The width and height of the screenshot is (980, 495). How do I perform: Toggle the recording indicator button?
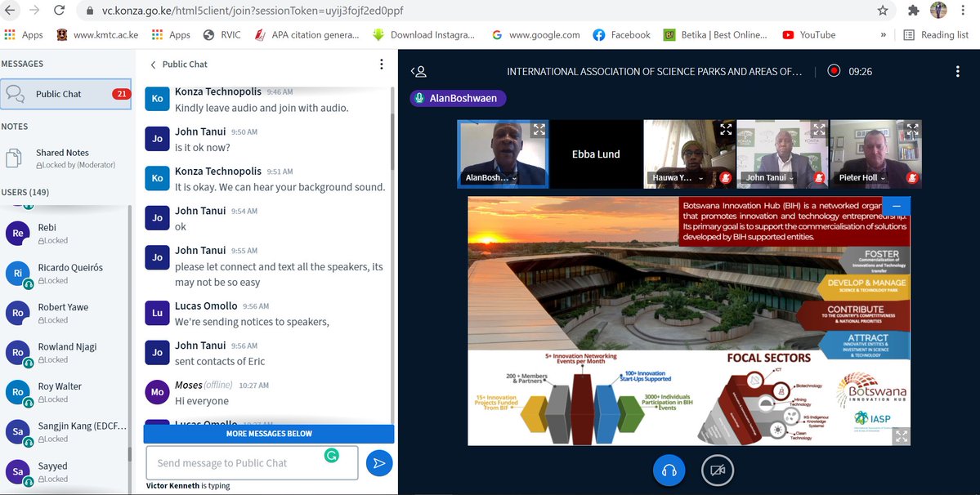tap(834, 71)
